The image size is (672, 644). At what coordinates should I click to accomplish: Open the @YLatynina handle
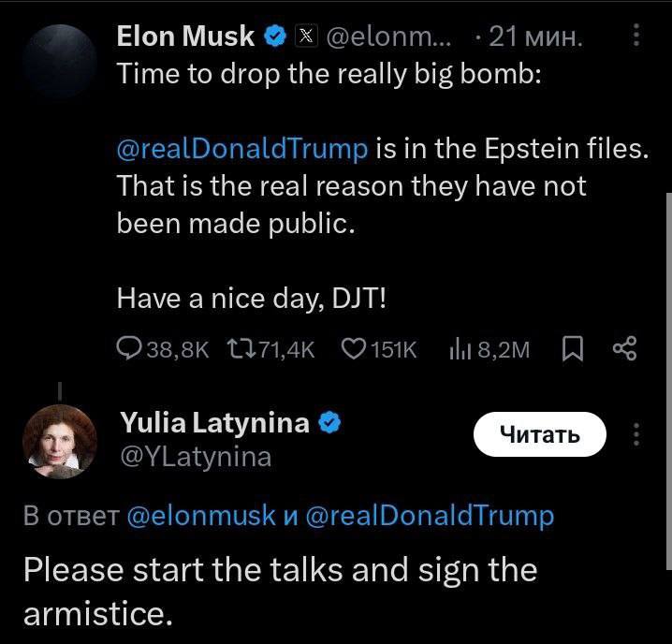point(196,457)
